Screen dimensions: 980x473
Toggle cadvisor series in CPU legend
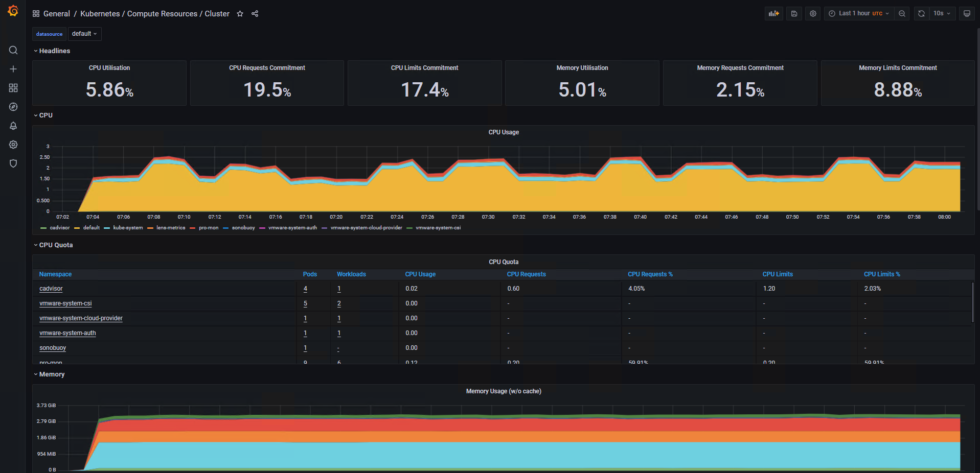point(55,228)
